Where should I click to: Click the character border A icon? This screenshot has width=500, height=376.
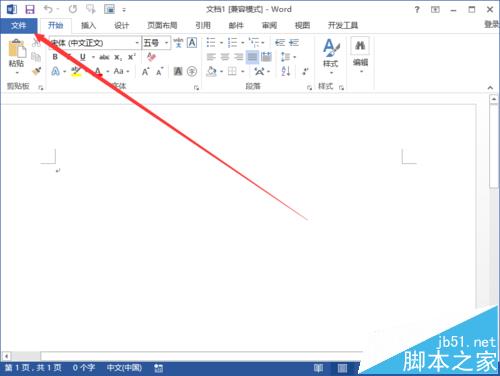click(x=192, y=43)
